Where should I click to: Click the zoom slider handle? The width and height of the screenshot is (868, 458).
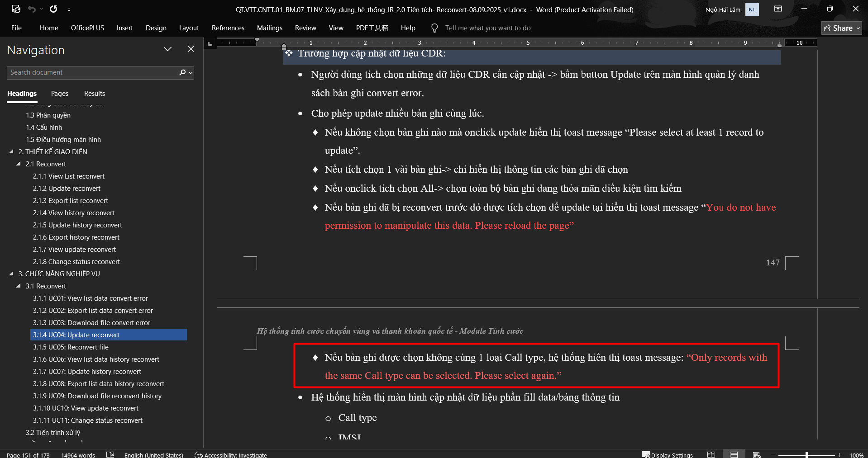pos(806,455)
